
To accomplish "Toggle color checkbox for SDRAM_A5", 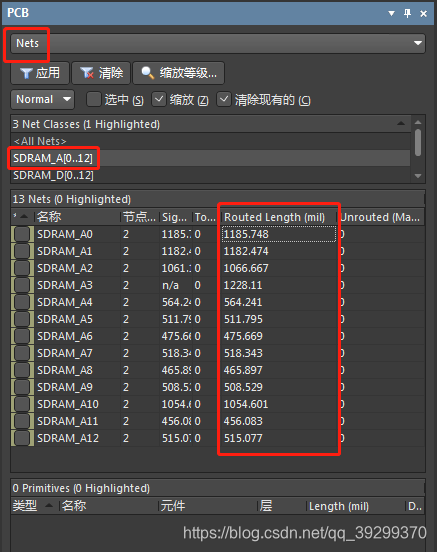I will pos(22,319).
